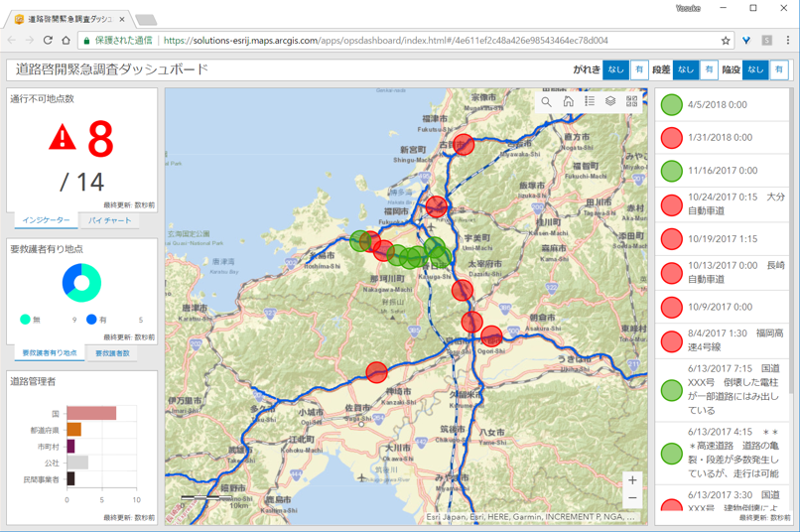Image resolution: width=800 pixels, height=532 pixels.
Task: Open the browser home page icon
Action: (x=66, y=41)
